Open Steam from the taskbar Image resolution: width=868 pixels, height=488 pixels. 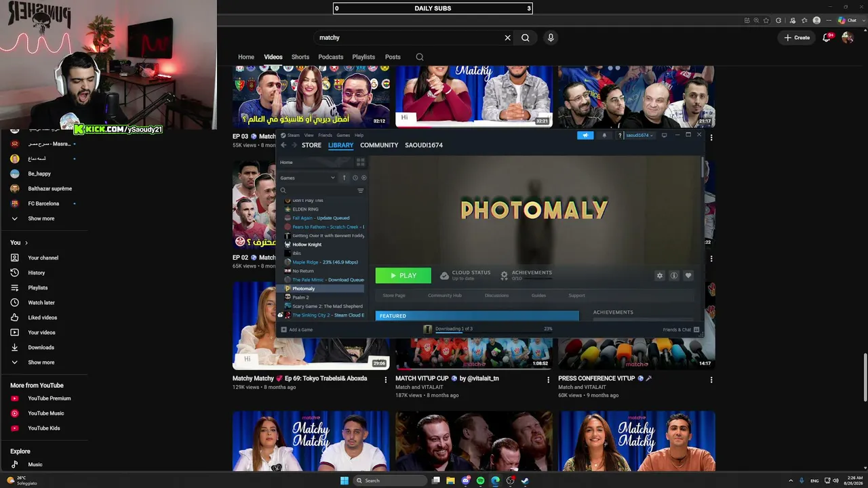tap(525, 481)
